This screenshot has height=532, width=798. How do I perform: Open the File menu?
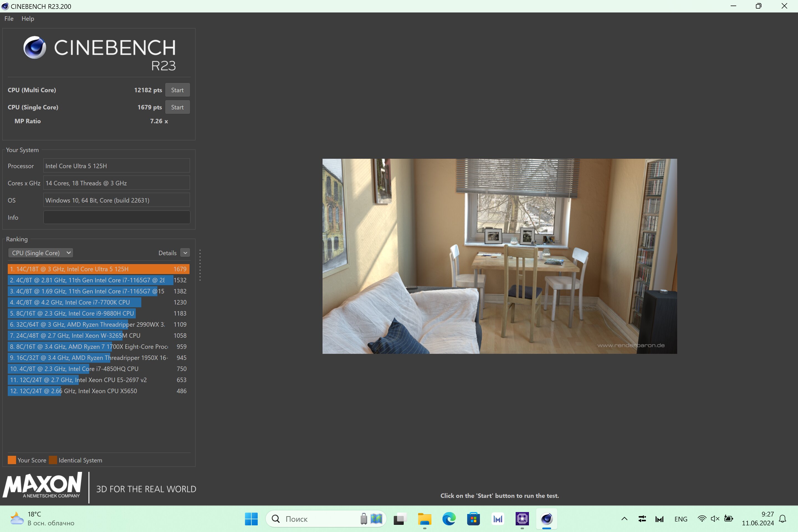[9, 19]
